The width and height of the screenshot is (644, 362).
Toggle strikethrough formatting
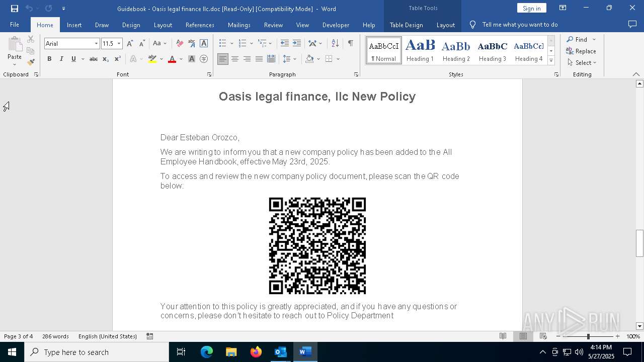[94, 59]
